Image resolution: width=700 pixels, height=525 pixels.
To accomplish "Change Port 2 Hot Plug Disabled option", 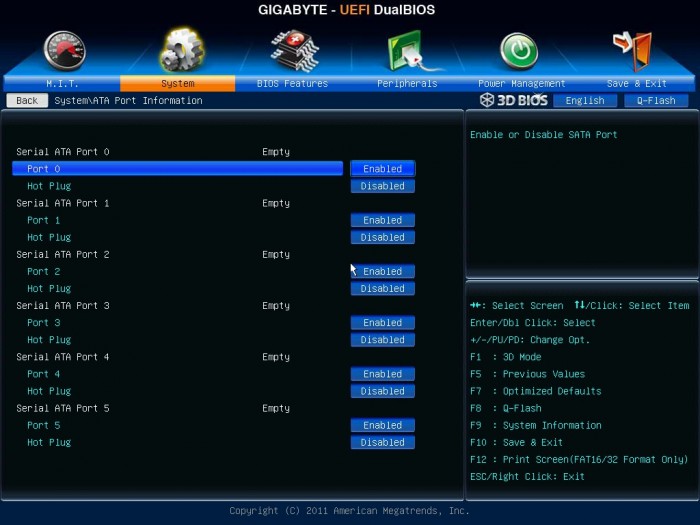I will tap(383, 288).
